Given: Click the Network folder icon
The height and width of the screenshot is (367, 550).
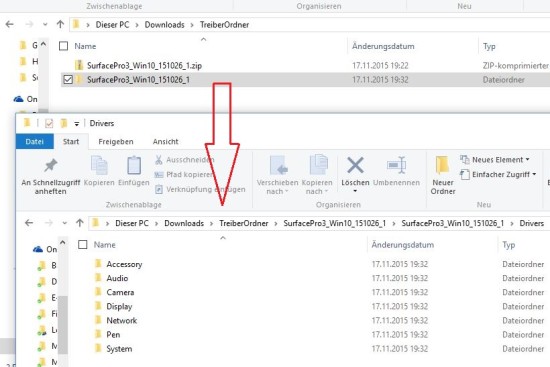Looking at the screenshot, I should click(x=99, y=320).
